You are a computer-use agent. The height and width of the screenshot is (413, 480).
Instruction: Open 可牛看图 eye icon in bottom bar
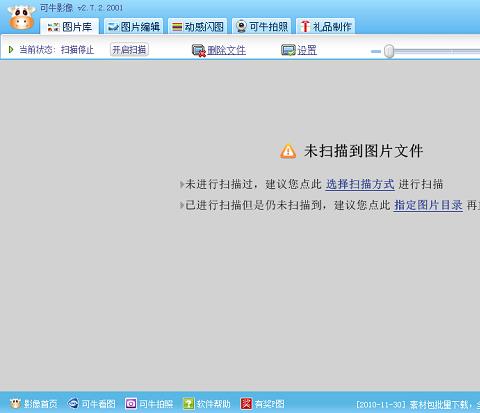point(73,404)
